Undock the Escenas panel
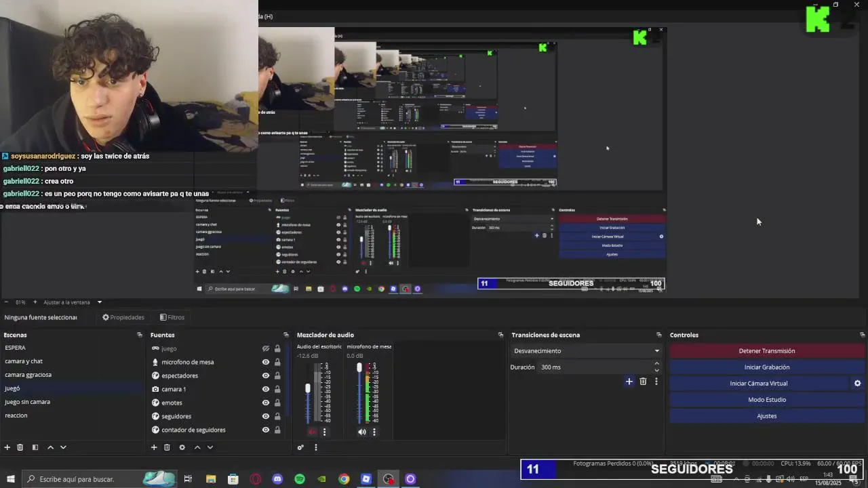This screenshot has height=488, width=868. [140, 335]
